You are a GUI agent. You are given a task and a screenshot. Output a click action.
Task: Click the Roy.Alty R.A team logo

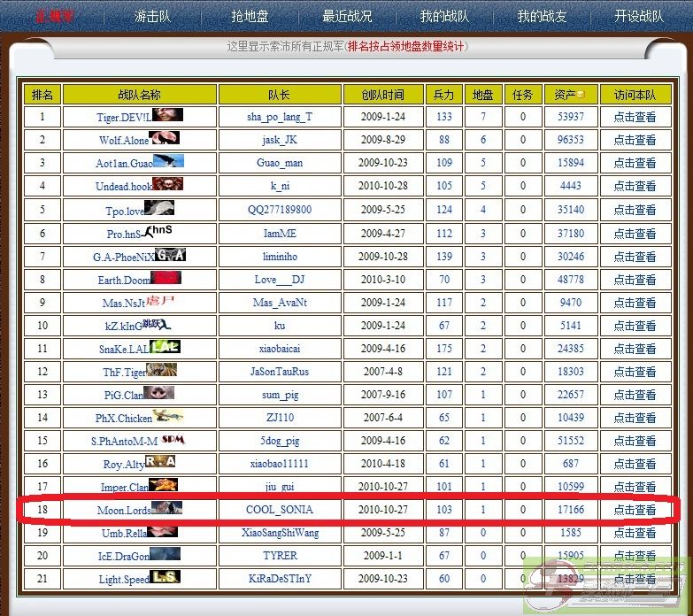tap(161, 462)
